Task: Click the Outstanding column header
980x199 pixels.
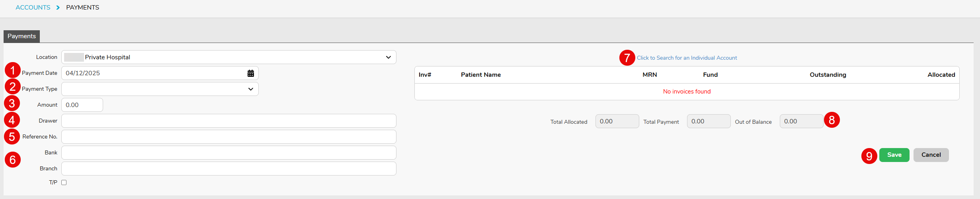Action: click(828, 75)
